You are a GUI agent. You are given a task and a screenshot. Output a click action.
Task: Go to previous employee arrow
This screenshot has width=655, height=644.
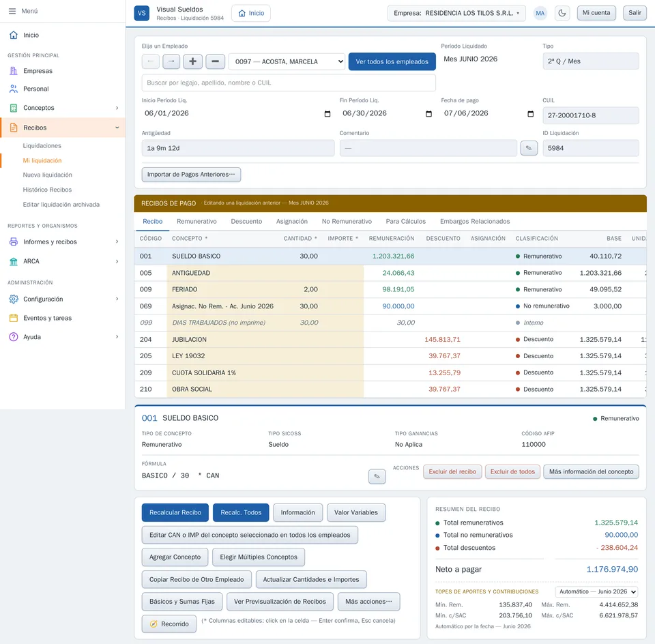coord(150,61)
